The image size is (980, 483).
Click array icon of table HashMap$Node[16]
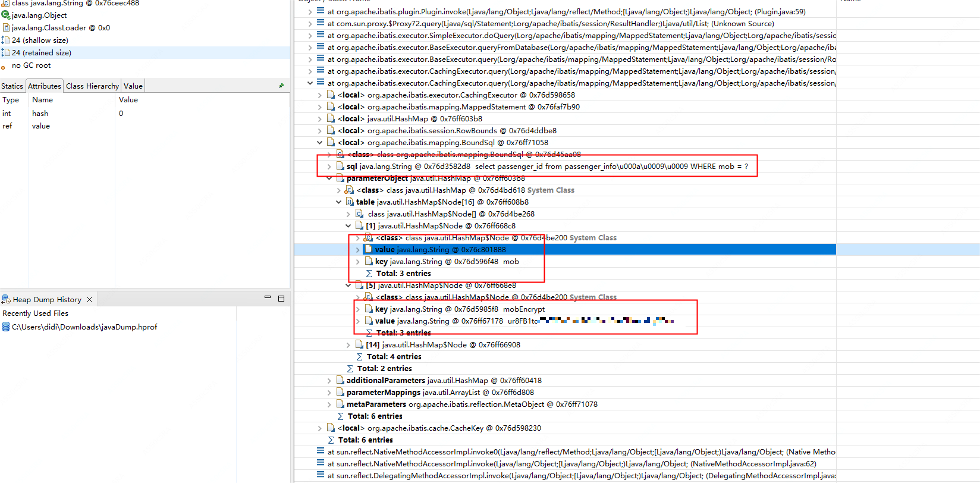point(350,202)
